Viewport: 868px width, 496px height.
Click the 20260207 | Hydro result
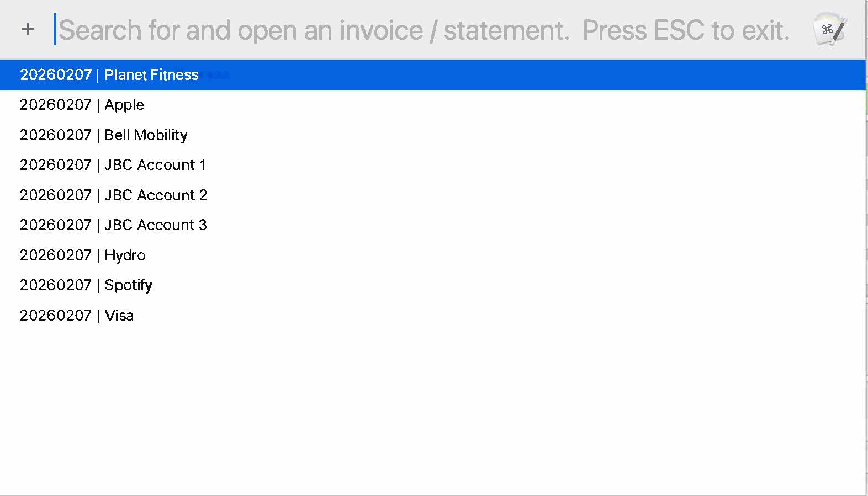click(83, 255)
